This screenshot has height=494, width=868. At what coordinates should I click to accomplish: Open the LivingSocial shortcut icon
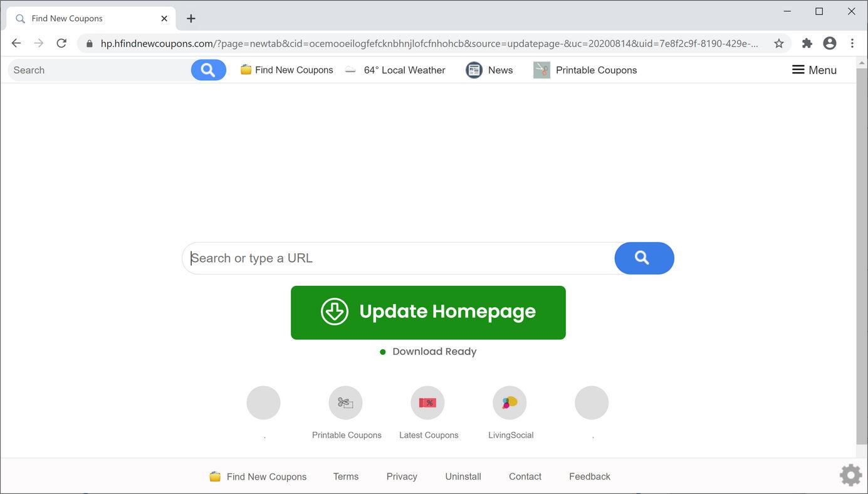coord(510,402)
